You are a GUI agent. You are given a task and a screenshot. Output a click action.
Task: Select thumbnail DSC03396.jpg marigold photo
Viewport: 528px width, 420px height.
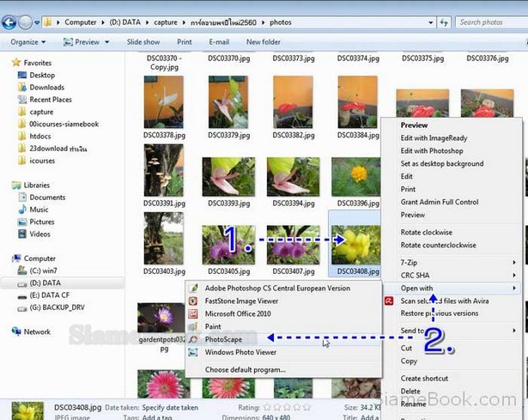pos(356,177)
